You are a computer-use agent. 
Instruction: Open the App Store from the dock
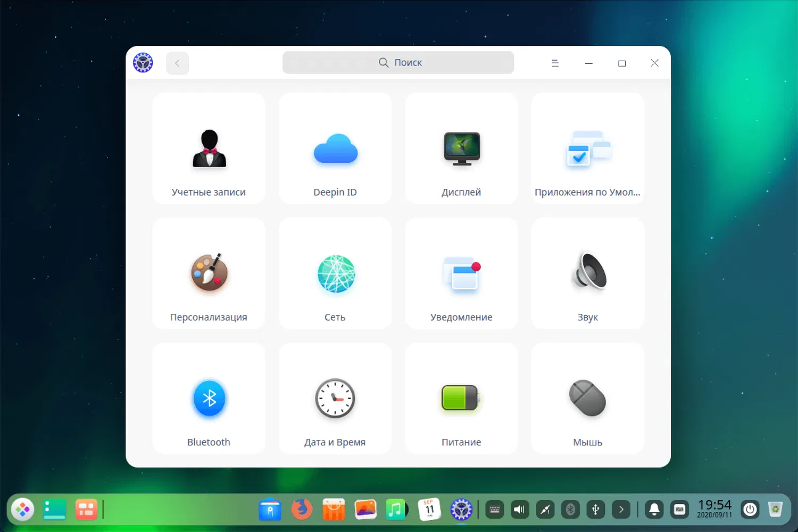click(334, 509)
